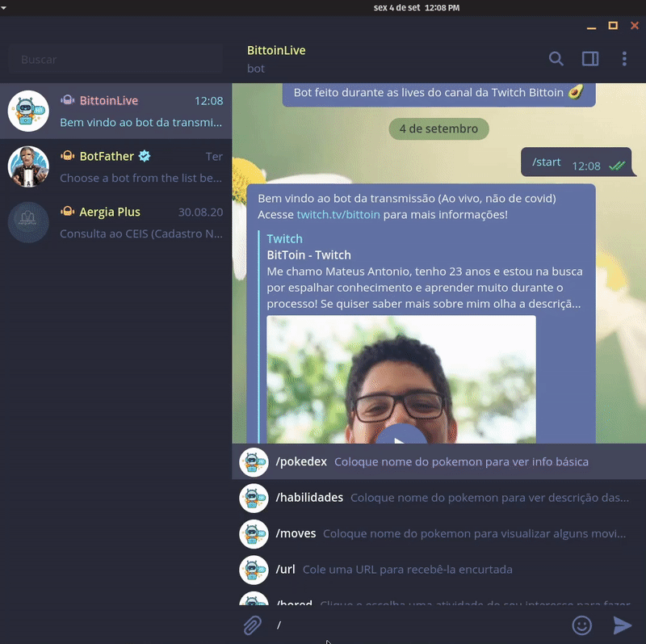Send the message with paper plane icon
The width and height of the screenshot is (646, 644).
click(x=622, y=625)
